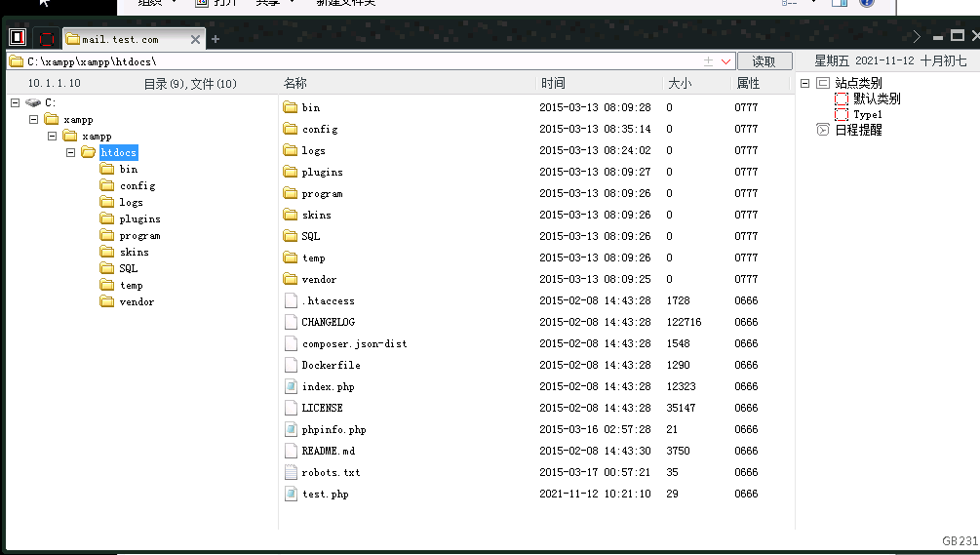Select the 站点类别 category item
Image resolution: width=980 pixels, height=555 pixels.
857,83
